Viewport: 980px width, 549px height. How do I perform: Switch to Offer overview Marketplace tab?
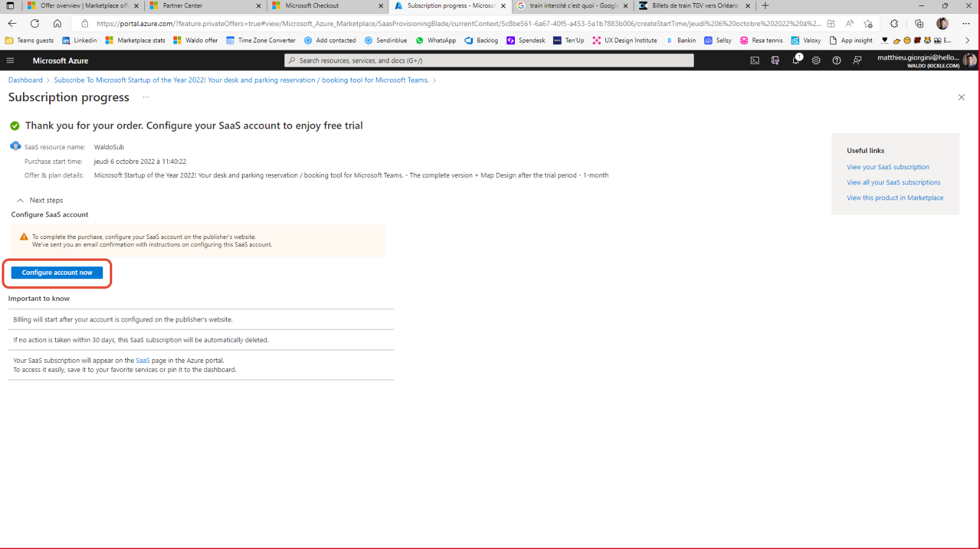(83, 6)
